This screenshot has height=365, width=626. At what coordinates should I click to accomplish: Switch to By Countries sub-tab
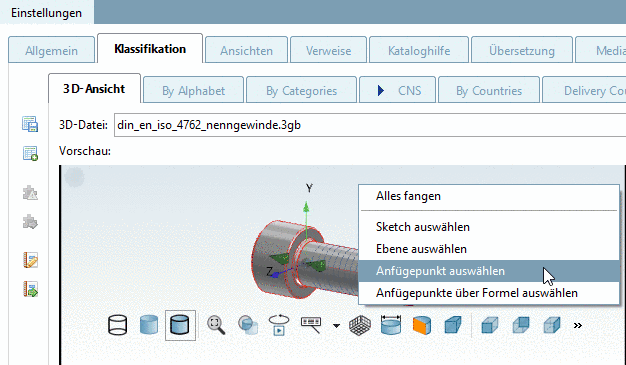click(489, 90)
